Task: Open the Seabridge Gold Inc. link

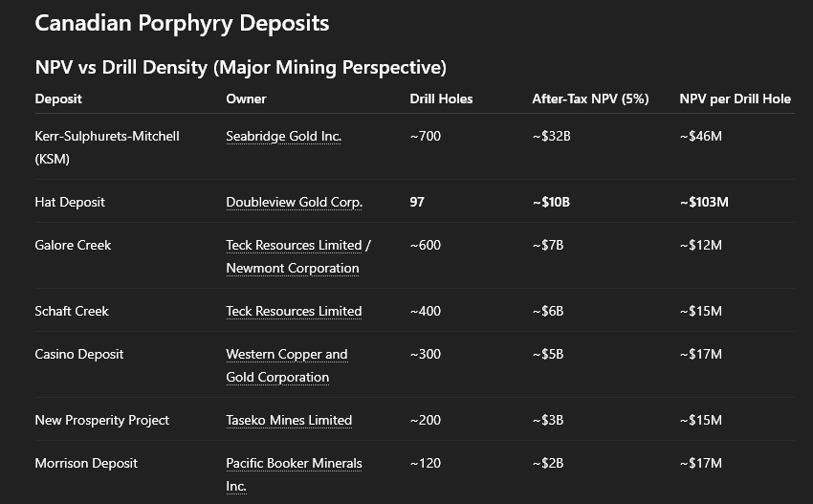Action: (x=283, y=137)
